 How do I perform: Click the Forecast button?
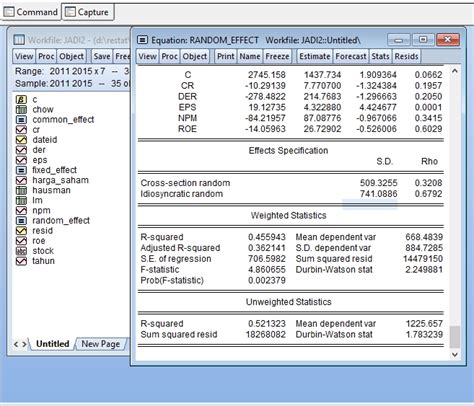(351, 56)
